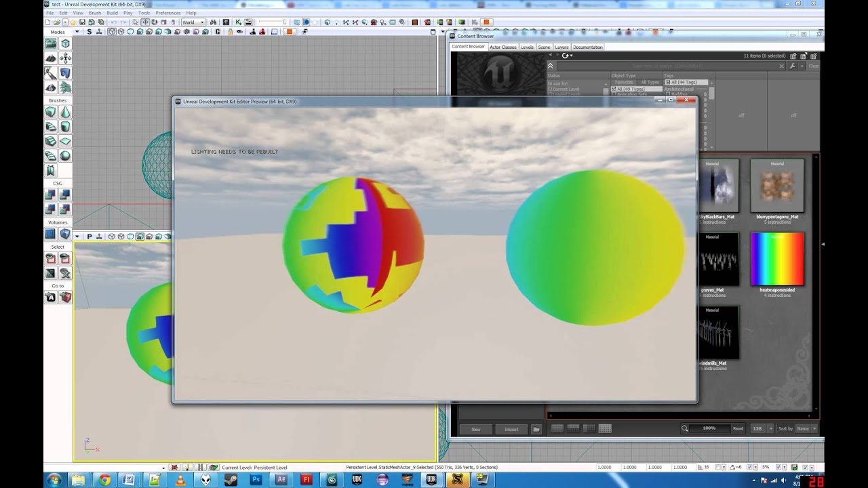Viewport: 868px width, 488px height.
Task: Click All Types button under Object Type
Action: pyautogui.click(x=650, y=82)
